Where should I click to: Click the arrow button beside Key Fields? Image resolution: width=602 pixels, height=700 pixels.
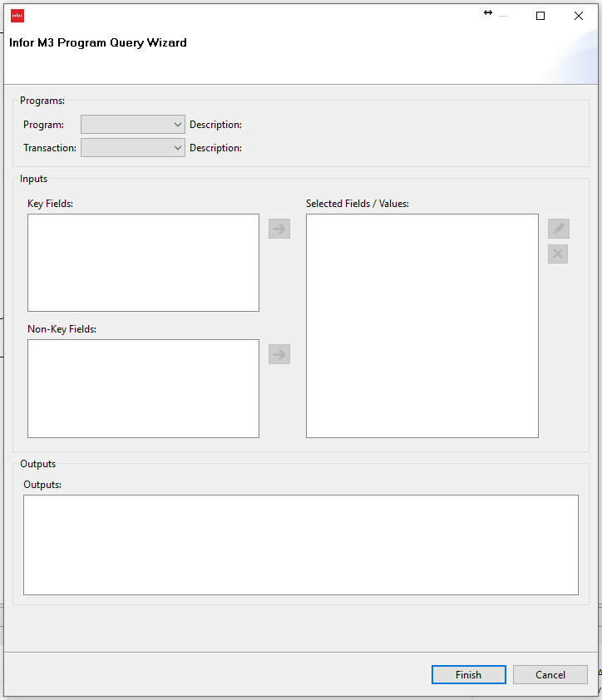(279, 229)
